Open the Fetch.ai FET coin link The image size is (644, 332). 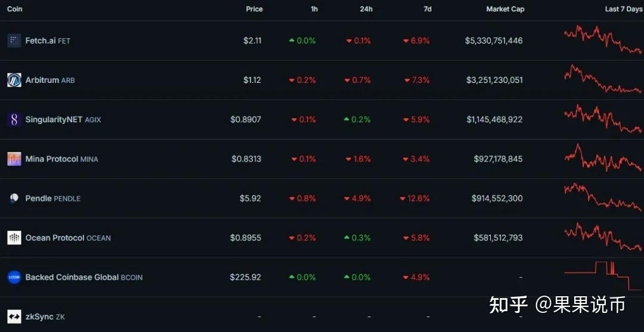(48, 41)
